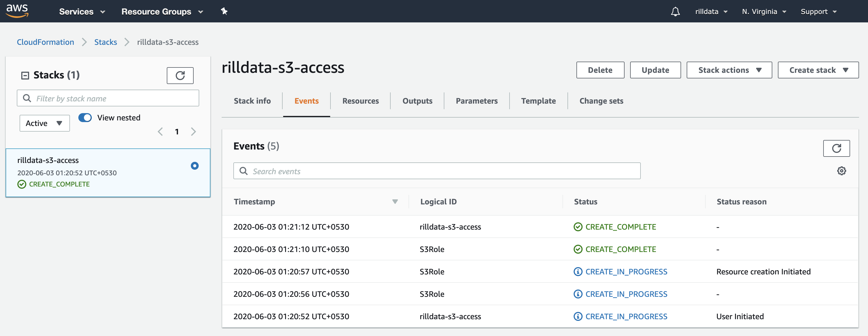The image size is (868, 336).
Task: Go to CloudFormation breadcrumb link
Action: (46, 42)
